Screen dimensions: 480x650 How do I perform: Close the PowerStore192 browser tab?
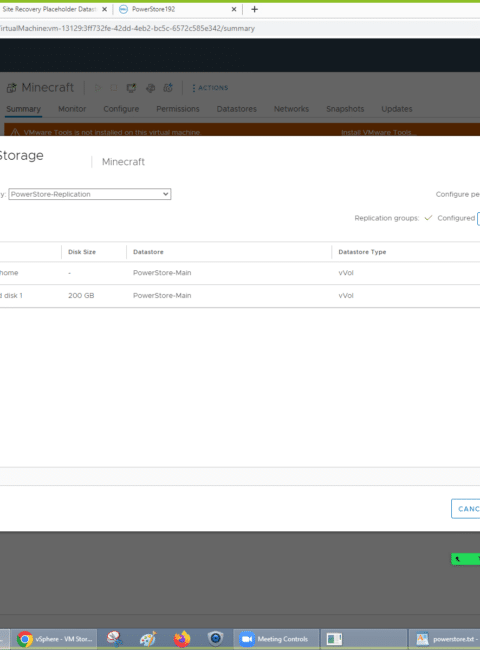click(234, 9)
